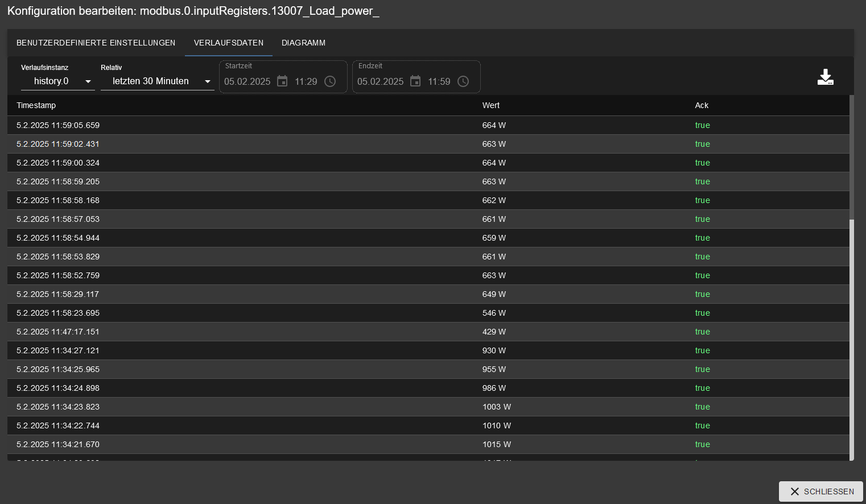Click the 930 W value cell

point(494,350)
